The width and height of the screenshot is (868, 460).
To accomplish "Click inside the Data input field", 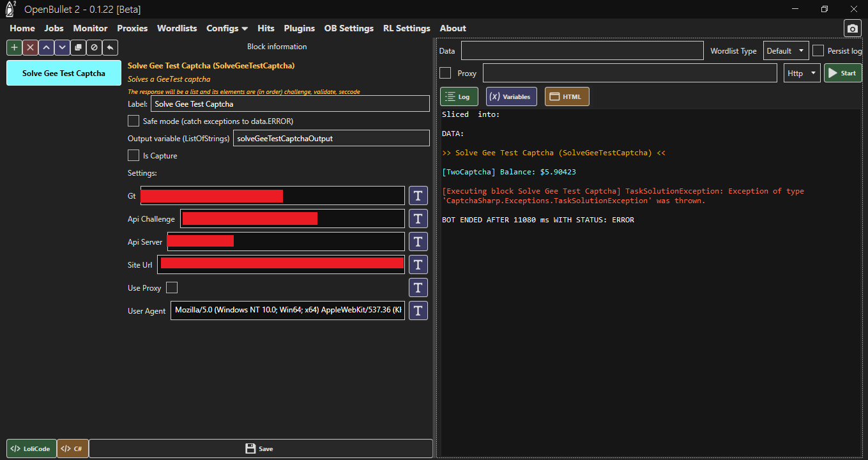I will point(581,50).
